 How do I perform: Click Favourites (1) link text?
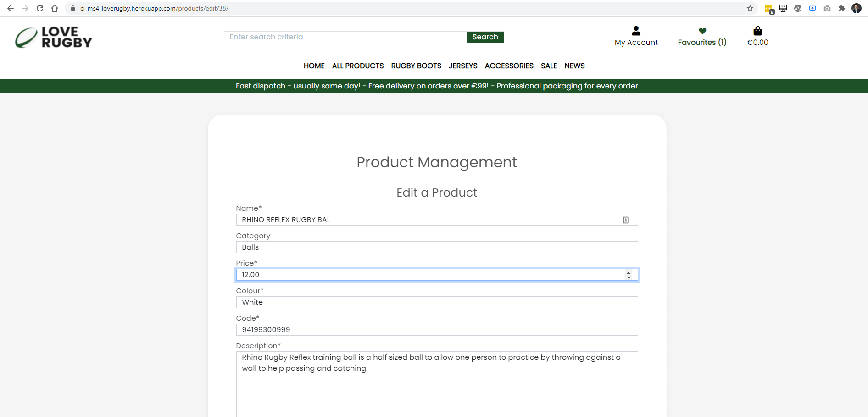pos(702,42)
